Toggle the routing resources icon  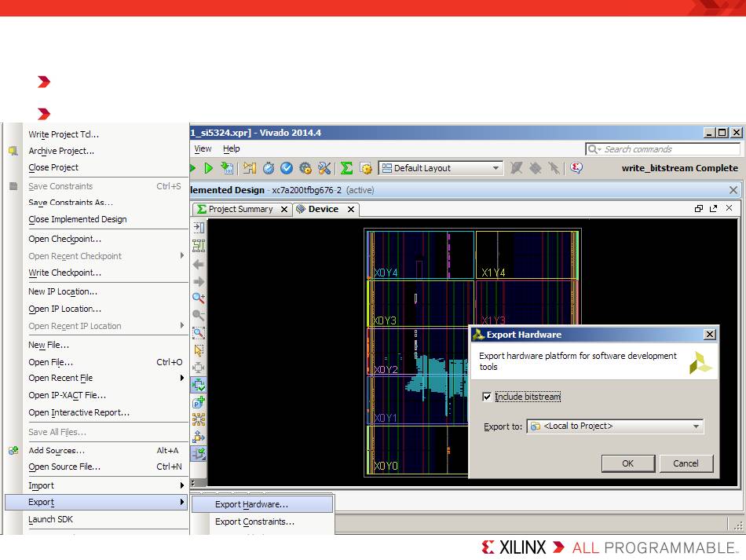[x=199, y=453]
